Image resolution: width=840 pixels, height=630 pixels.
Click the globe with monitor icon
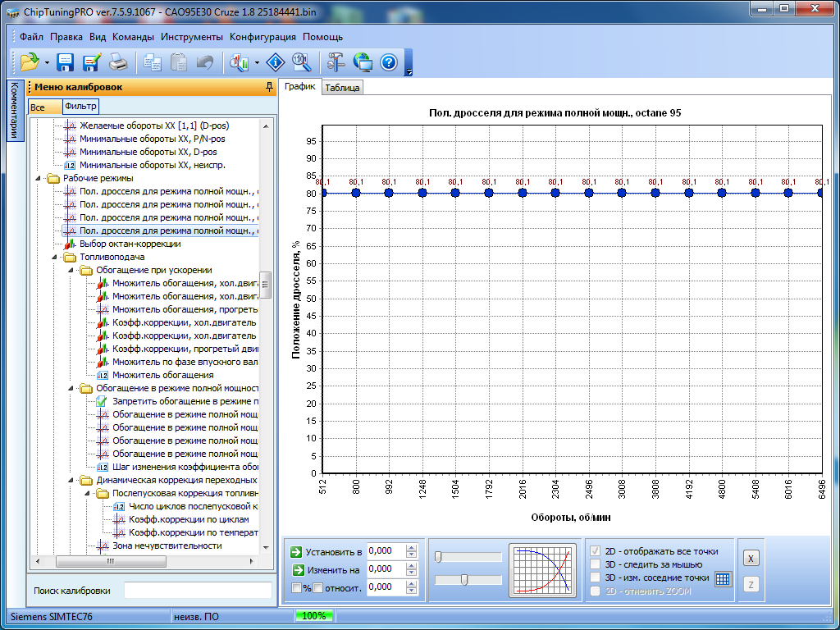tap(363, 62)
